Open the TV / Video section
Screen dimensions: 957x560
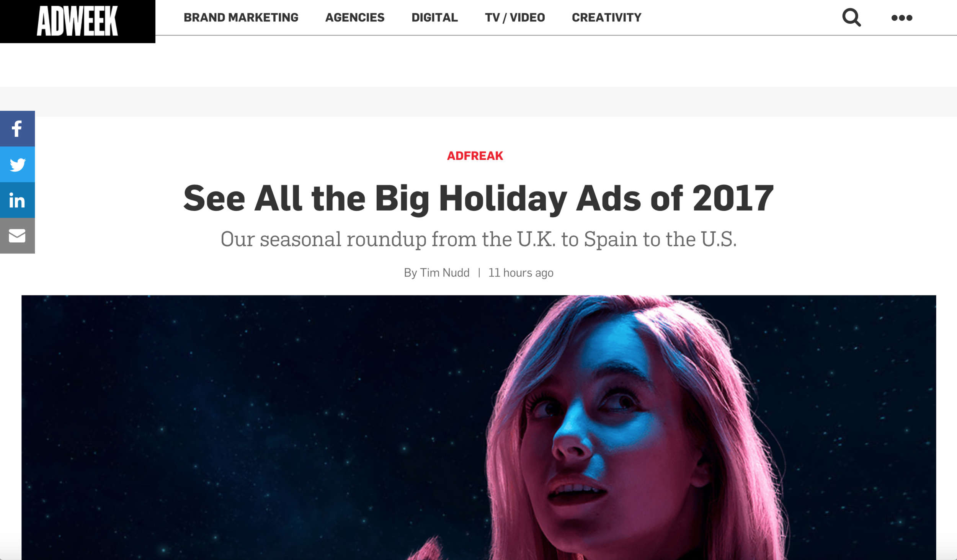515,18
